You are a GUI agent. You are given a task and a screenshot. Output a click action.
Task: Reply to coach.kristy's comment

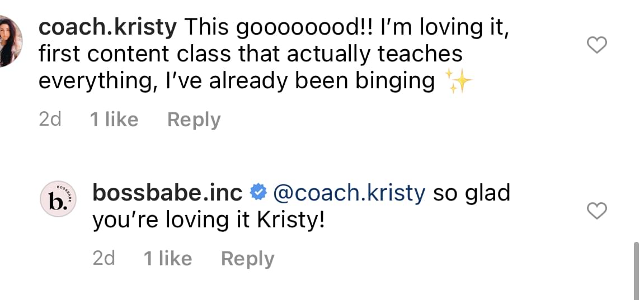[194, 120]
